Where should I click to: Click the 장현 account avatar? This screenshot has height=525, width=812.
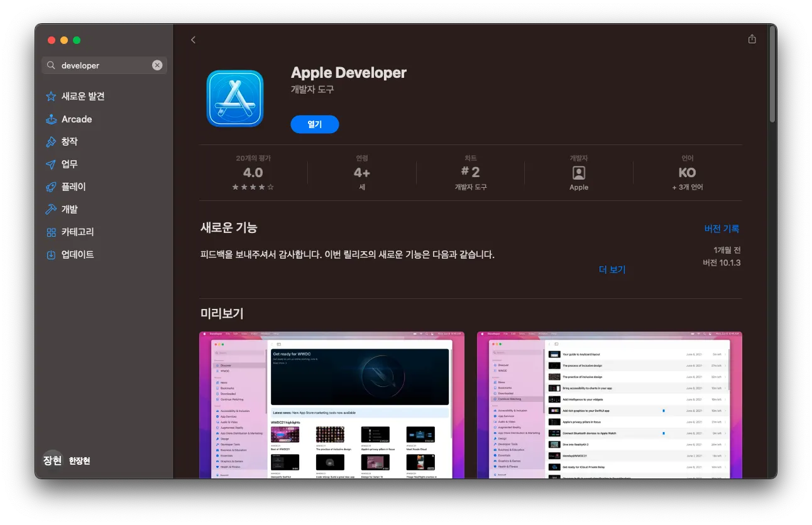coord(52,460)
